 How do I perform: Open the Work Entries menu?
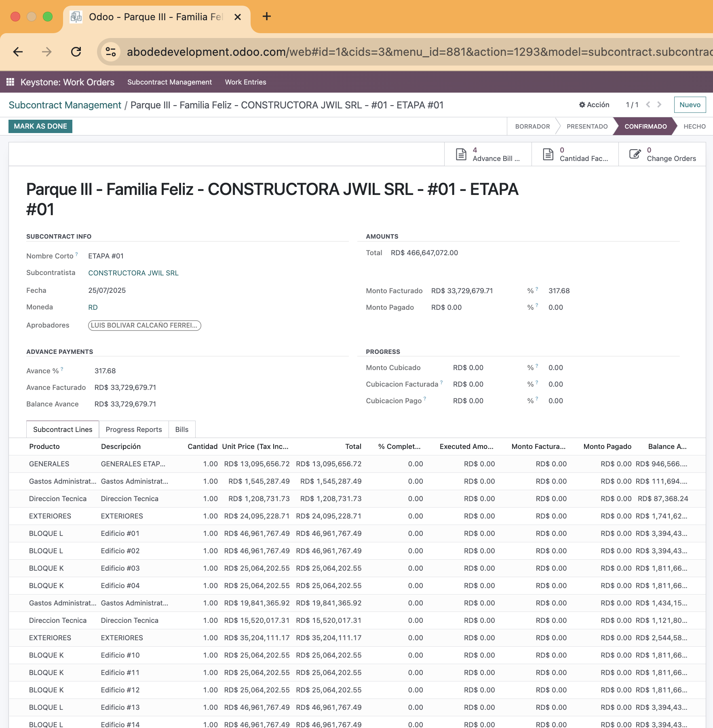tap(245, 82)
